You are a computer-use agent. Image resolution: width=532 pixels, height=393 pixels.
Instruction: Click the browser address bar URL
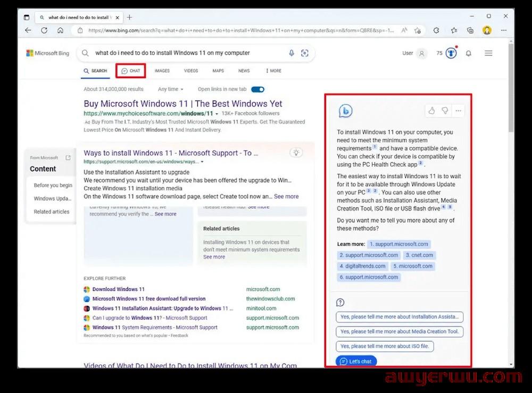pyautogui.click(x=241, y=30)
